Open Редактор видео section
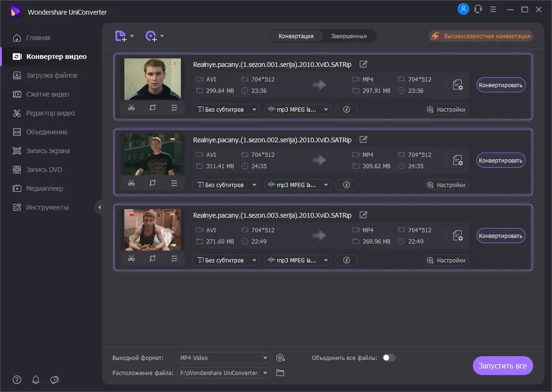This screenshot has width=552, height=392. [x=44, y=113]
